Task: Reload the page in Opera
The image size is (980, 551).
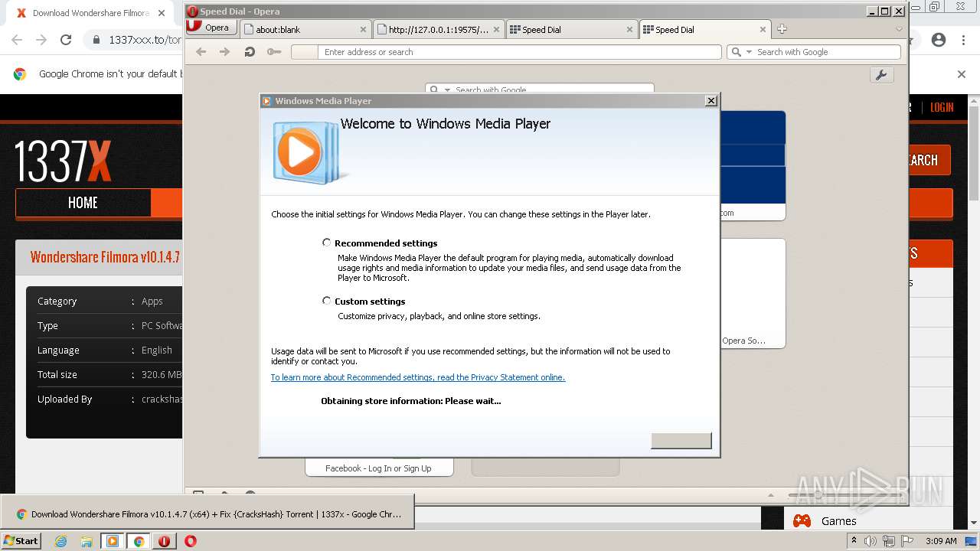Action: click(250, 52)
